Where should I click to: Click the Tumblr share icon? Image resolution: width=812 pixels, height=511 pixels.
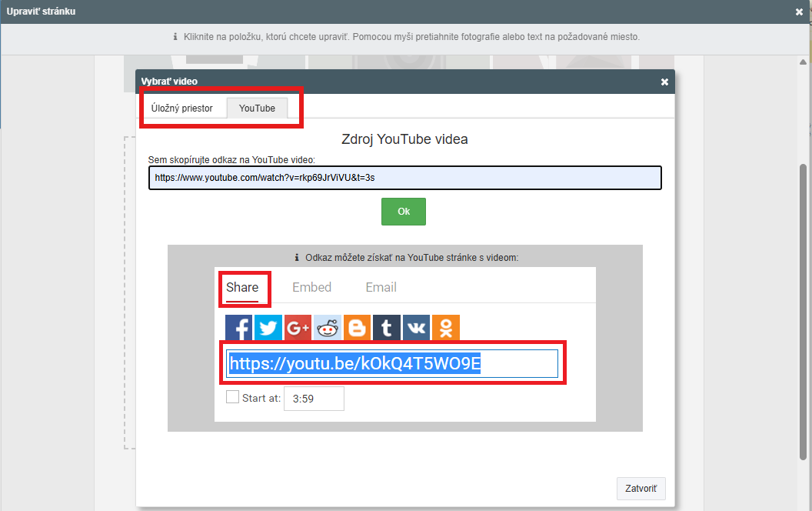tap(387, 328)
